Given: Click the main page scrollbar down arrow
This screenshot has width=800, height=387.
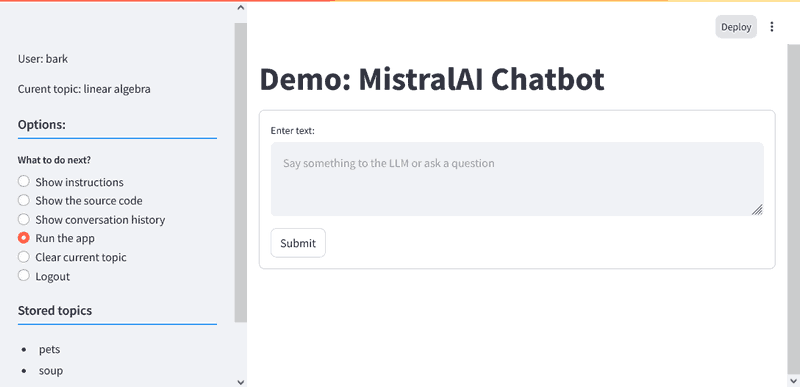Looking at the screenshot, I should coord(794,381).
